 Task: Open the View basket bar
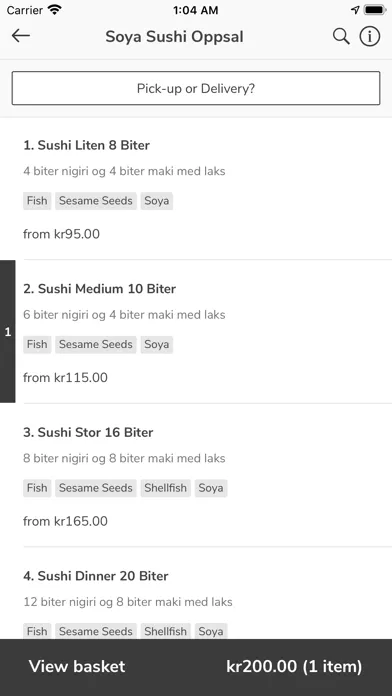[196, 667]
